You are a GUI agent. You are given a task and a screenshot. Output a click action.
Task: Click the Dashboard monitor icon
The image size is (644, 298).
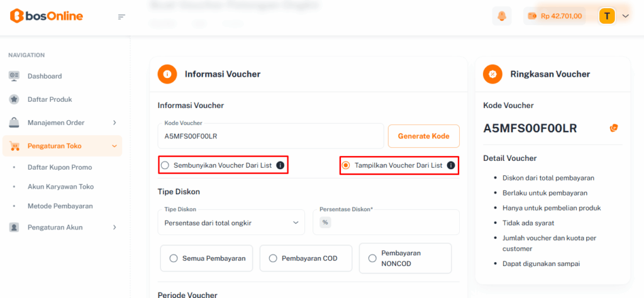[x=14, y=76]
